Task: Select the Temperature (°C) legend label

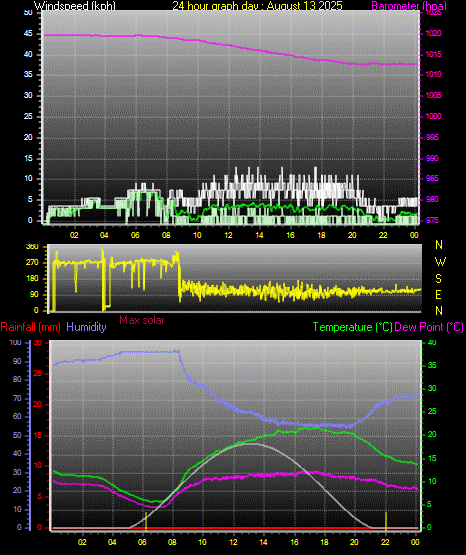Action: [x=352, y=327]
